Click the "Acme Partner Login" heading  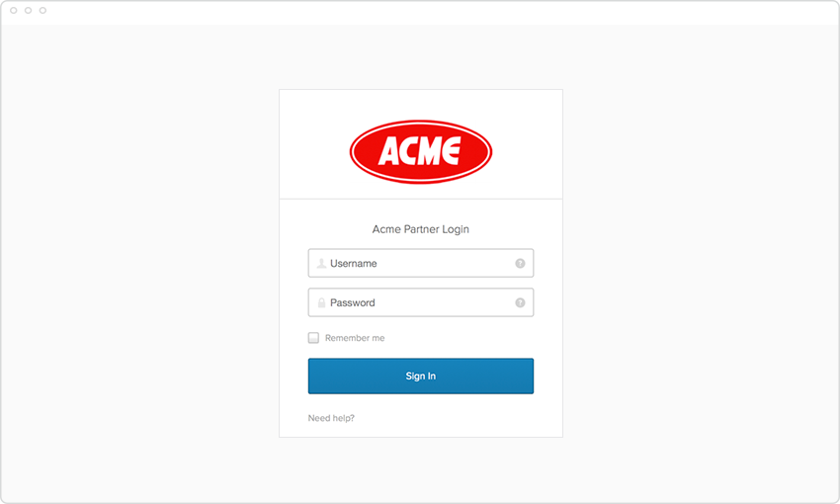pos(421,229)
